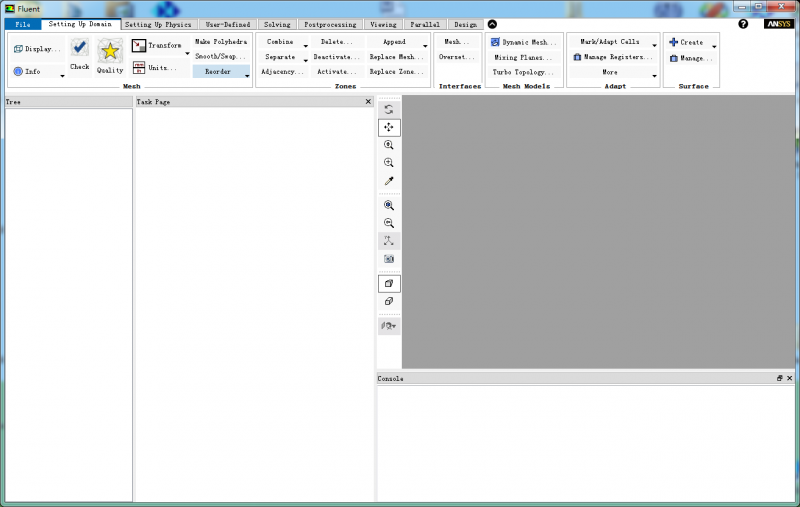The image size is (800, 507).
Task: Click the Info globe icon
Action: click(x=18, y=71)
